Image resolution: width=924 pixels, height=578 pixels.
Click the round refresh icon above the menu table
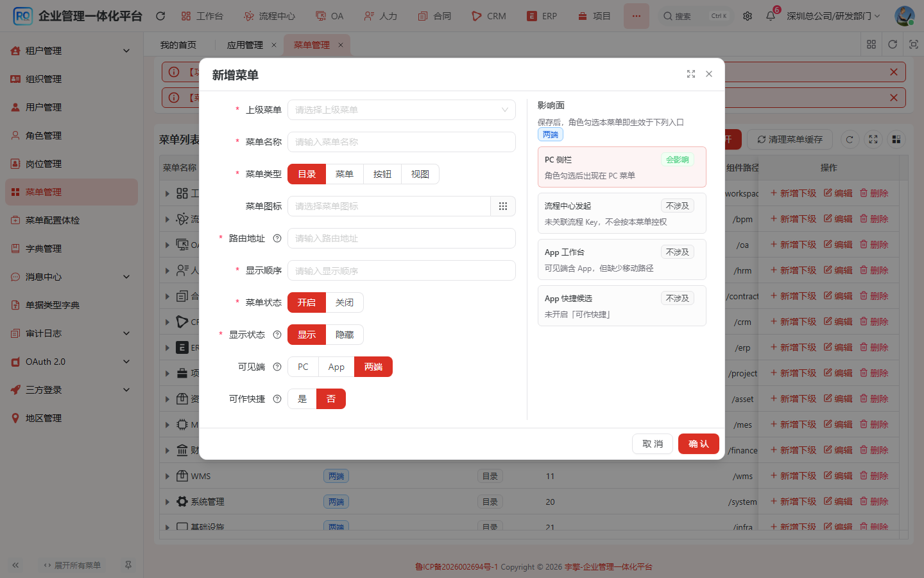click(850, 139)
